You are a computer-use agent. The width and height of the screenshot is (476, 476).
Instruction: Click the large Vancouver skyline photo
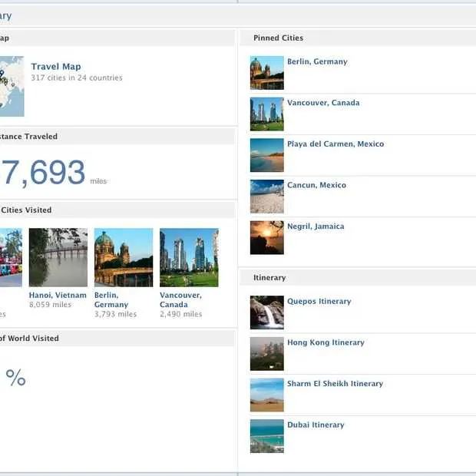coord(189,257)
